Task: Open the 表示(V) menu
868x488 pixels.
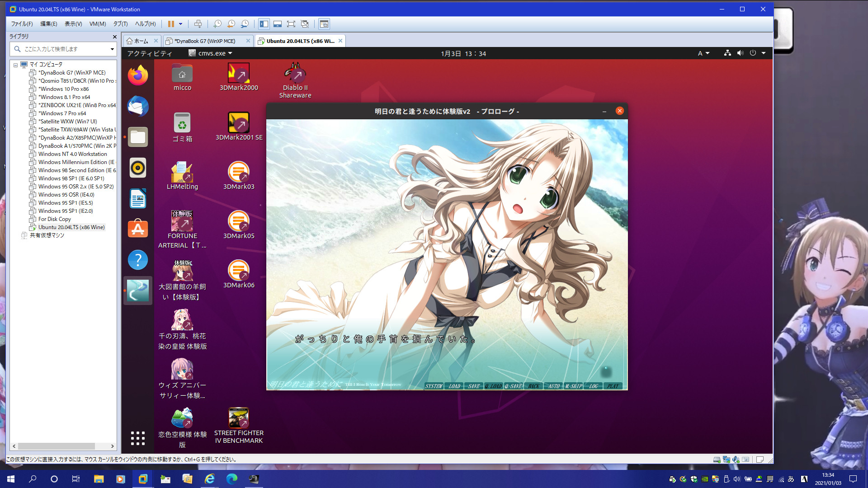Action: 73,24
